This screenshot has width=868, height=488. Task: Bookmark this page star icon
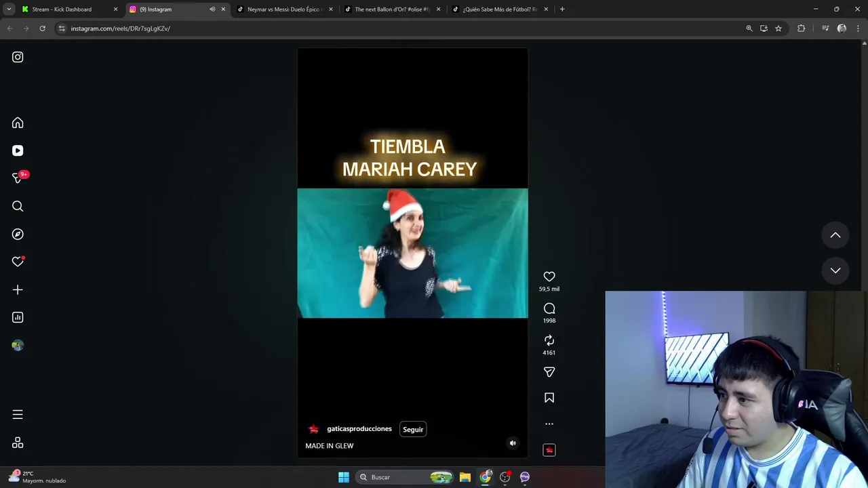point(778,28)
